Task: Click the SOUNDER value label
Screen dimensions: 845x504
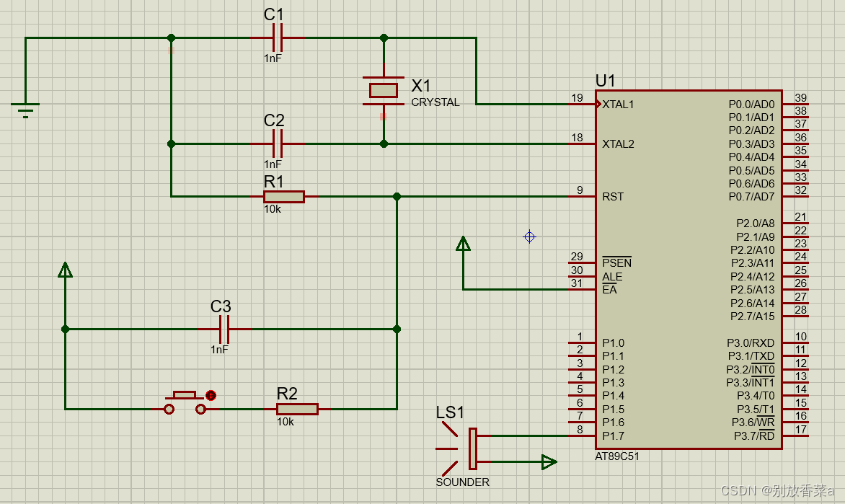Action: click(x=462, y=482)
